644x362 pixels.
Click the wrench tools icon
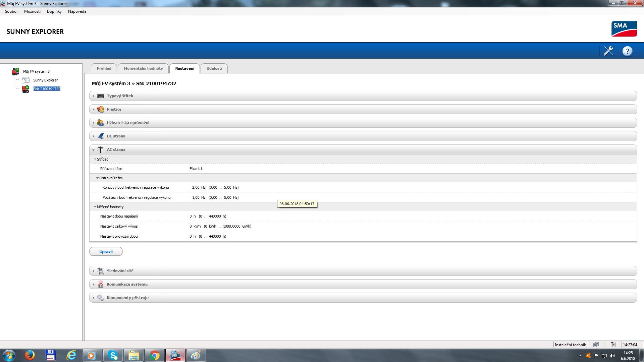608,51
